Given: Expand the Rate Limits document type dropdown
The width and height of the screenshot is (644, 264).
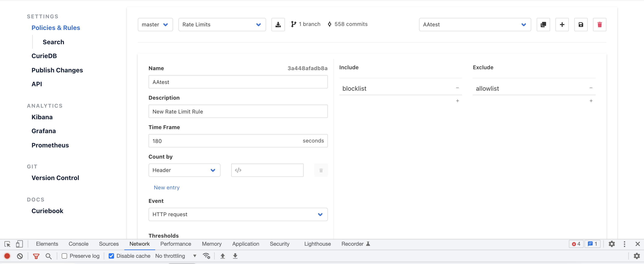Looking at the screenshot, I should click(222, 25).
